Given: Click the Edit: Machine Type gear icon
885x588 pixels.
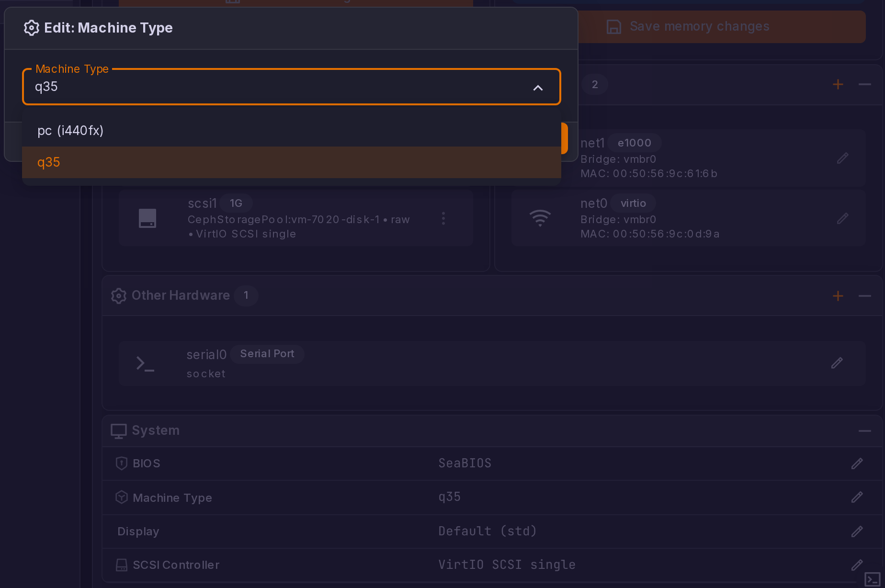Looking at the screenshot, I should (32, 28).
